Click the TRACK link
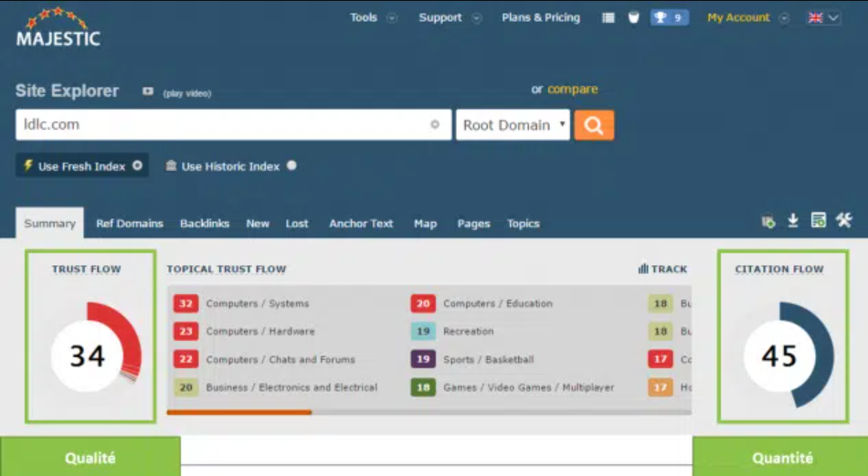The width and height of the screenshot is (868, 476). coord(669,269)
